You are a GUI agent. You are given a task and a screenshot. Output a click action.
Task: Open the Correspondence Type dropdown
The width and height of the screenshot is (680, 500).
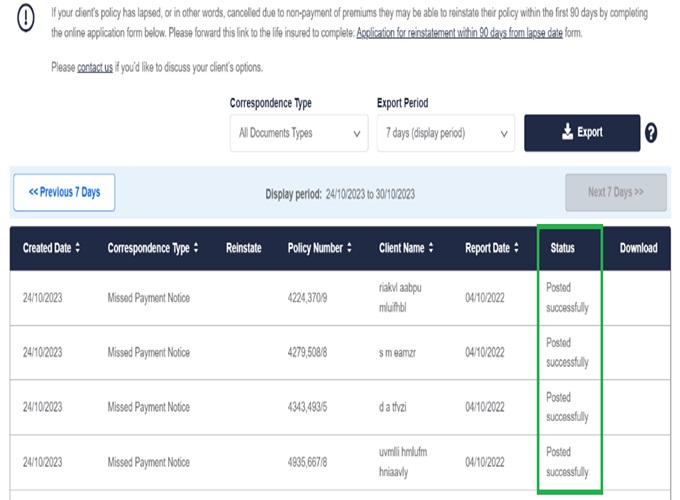pyautogui.click(x=299, y=133)
